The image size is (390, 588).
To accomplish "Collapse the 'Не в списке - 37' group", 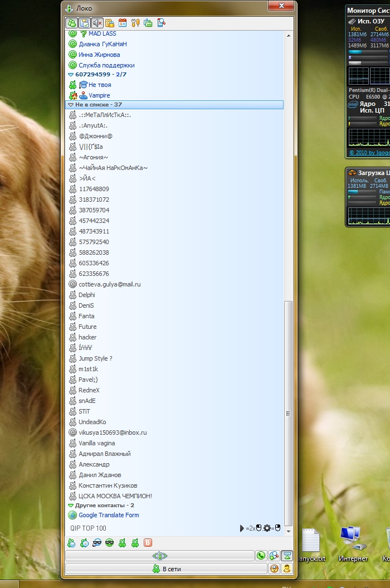I will pos(71,105).
